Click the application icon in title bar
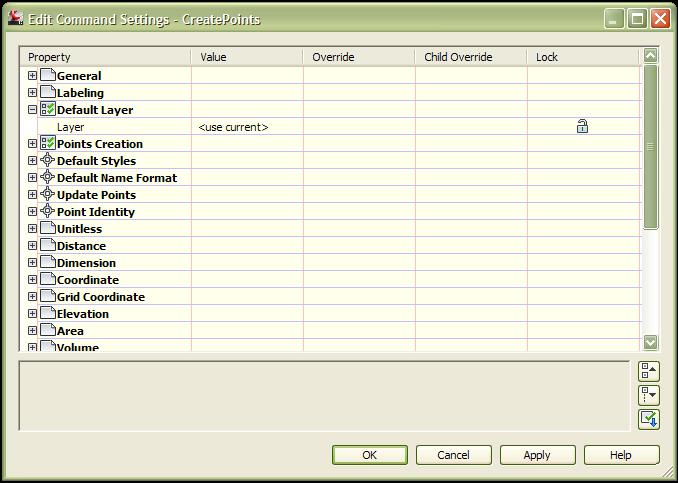 (16, 19)
